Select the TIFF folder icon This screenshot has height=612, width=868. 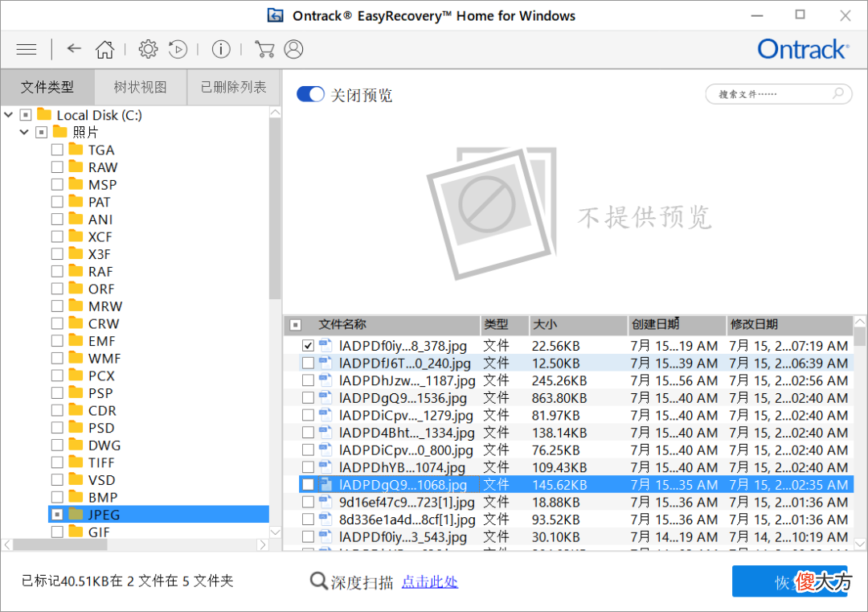click(76, 462)
